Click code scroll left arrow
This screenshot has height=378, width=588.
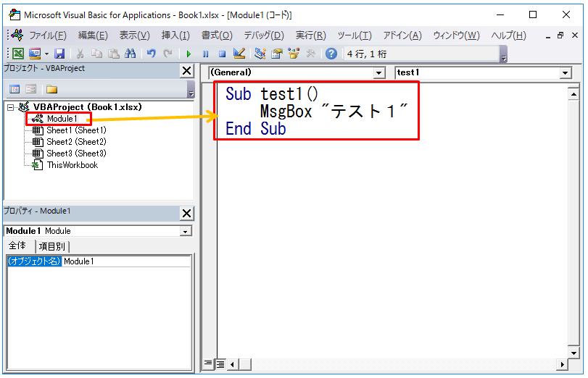(233, 364)
